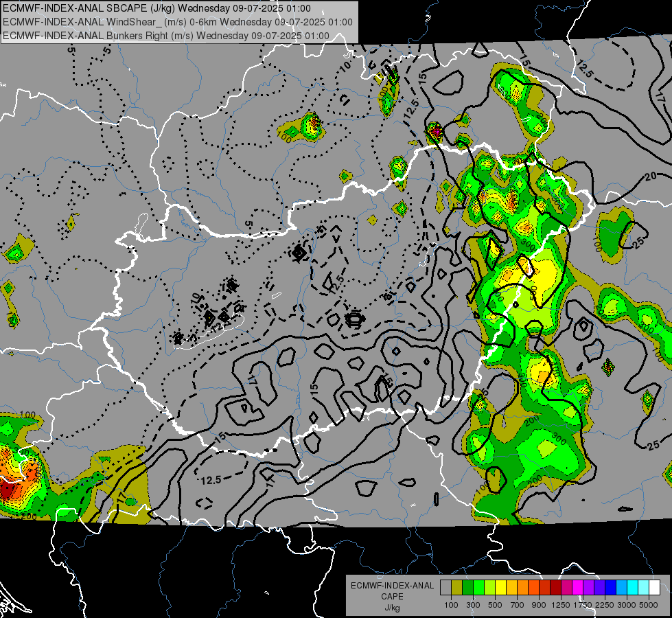This screenshot has height=618, width=672.
Task: Click the 3000 legend tick label
Action: point(627,605)
